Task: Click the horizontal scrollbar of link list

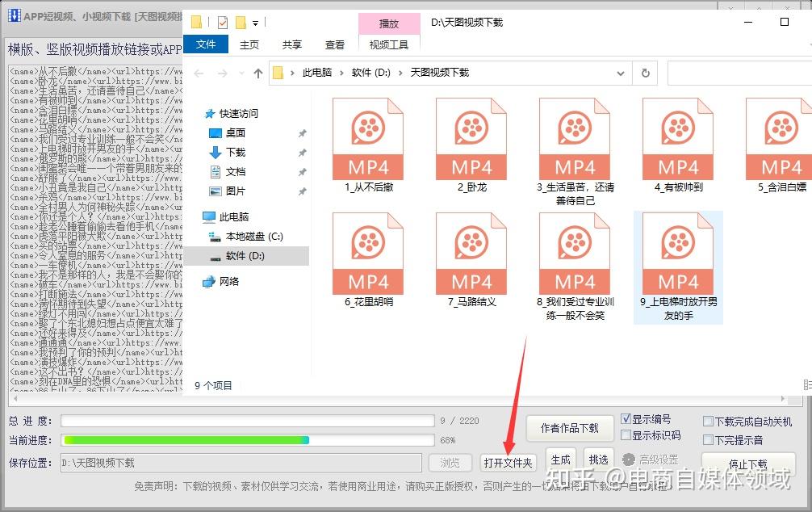Action: coord(399,399)
